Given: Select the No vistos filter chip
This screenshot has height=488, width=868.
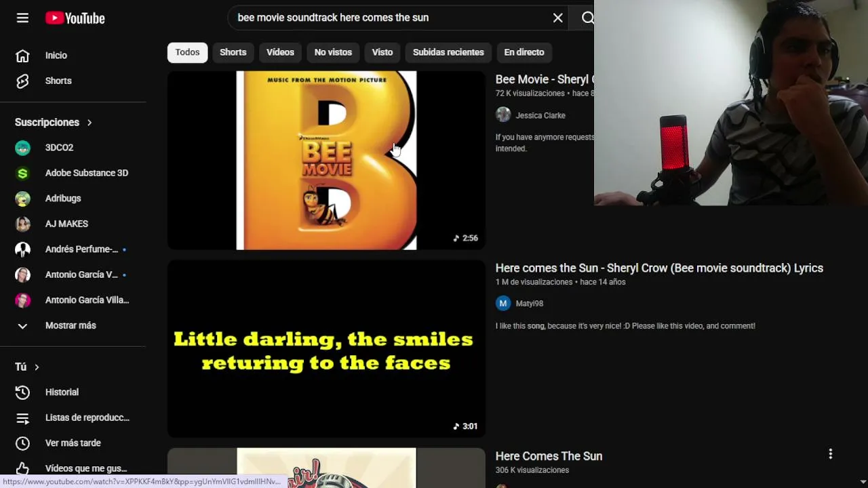Looking at the screenshot, I should pyautogui.click(x=333, y=52).
